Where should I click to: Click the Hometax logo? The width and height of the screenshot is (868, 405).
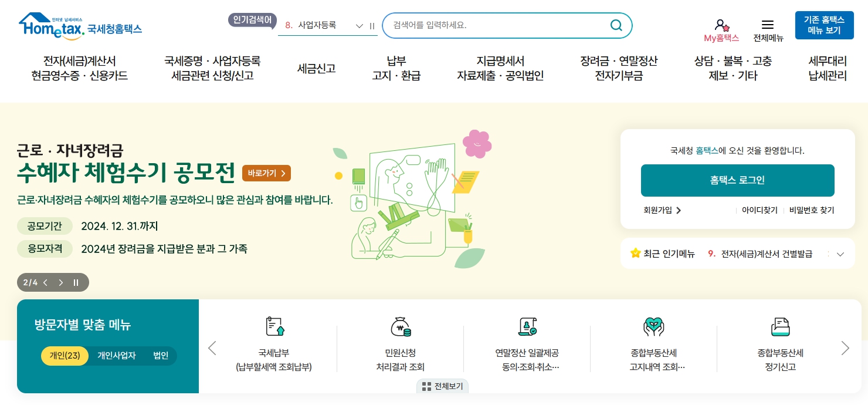coord(80,26)
